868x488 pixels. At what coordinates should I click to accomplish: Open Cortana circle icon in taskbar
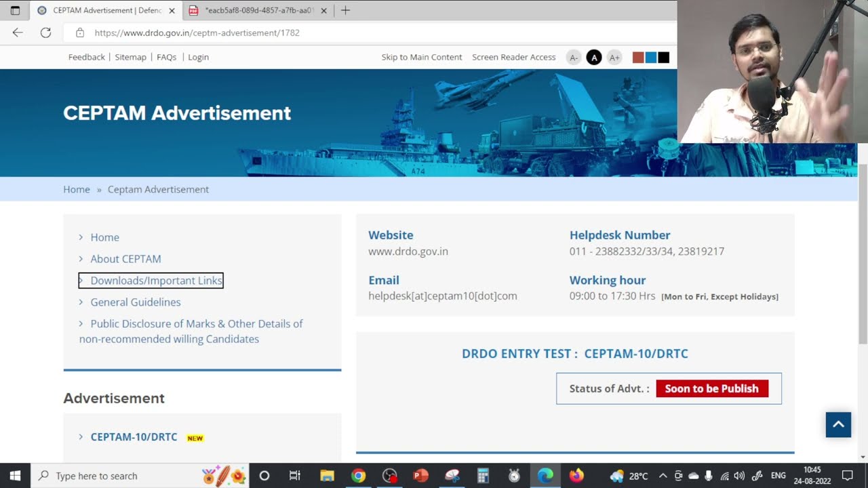coord(264,476)
